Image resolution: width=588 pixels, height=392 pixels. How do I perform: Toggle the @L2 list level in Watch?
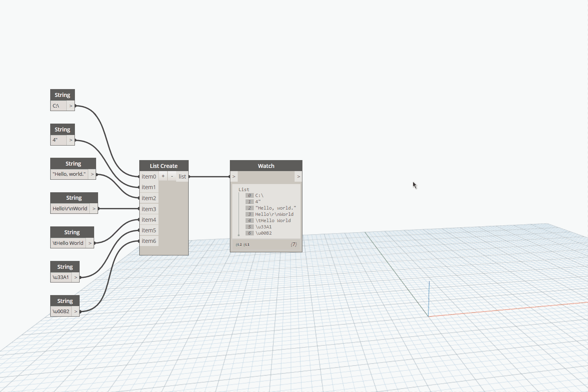[239, 244]
